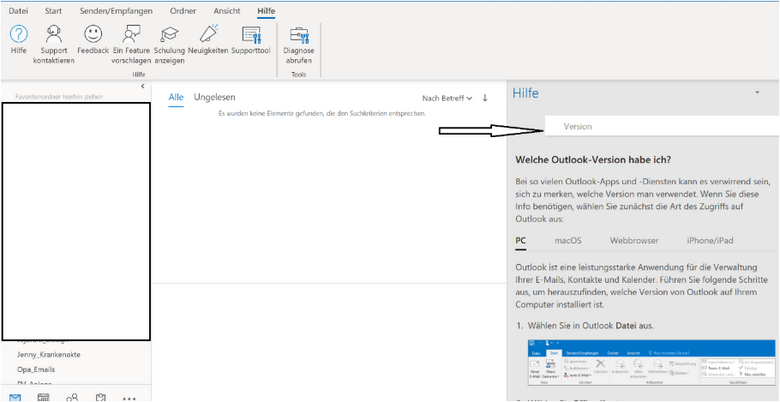This screenshot has width=780, height=402.
Task: Open the Ansicht ribbon tab
Action: click(227, 10)
